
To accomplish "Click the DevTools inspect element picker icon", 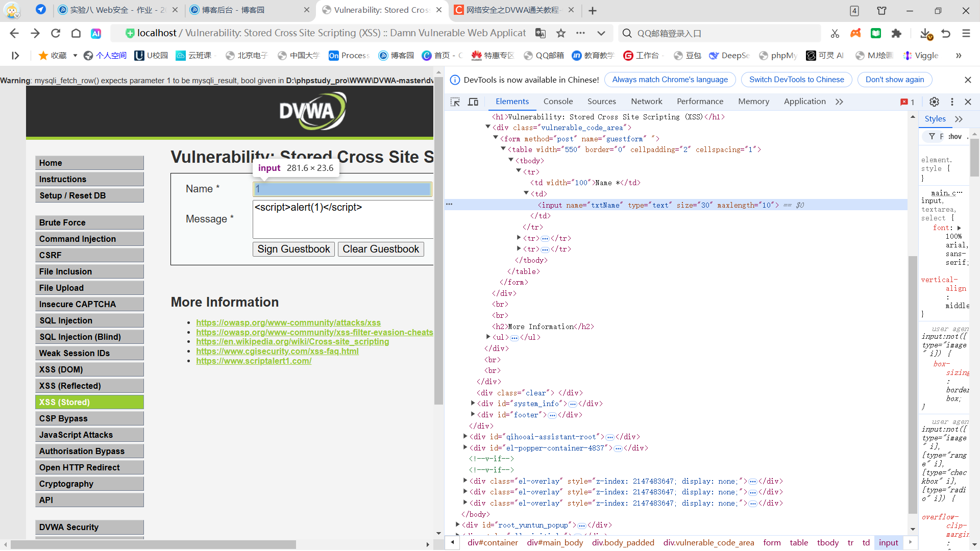I will [455, 102].
